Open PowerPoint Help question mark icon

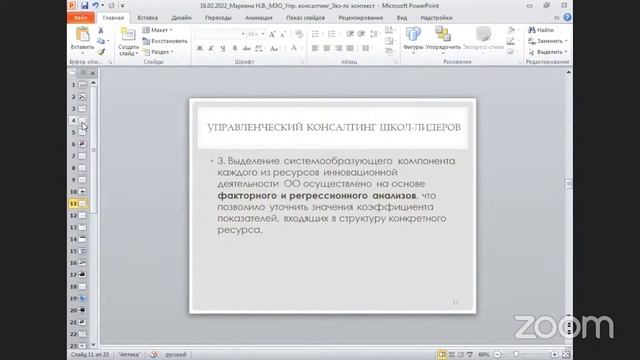pos(567,18)
